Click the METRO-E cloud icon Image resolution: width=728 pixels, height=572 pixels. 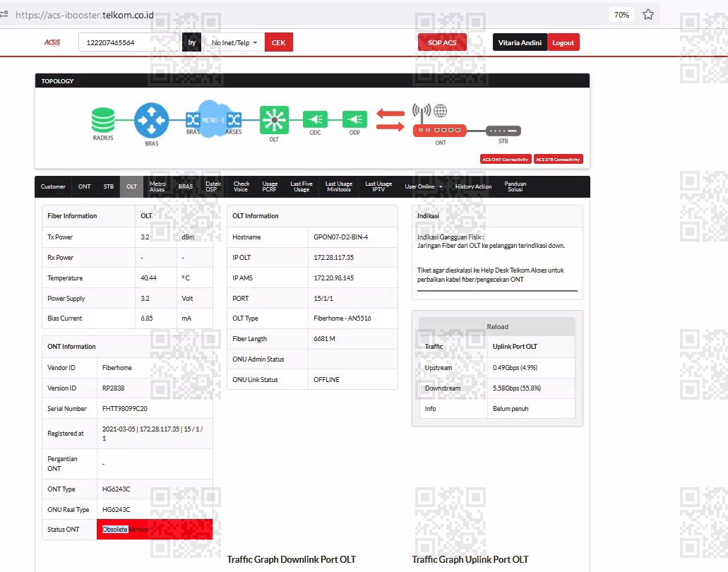(213, 119)
